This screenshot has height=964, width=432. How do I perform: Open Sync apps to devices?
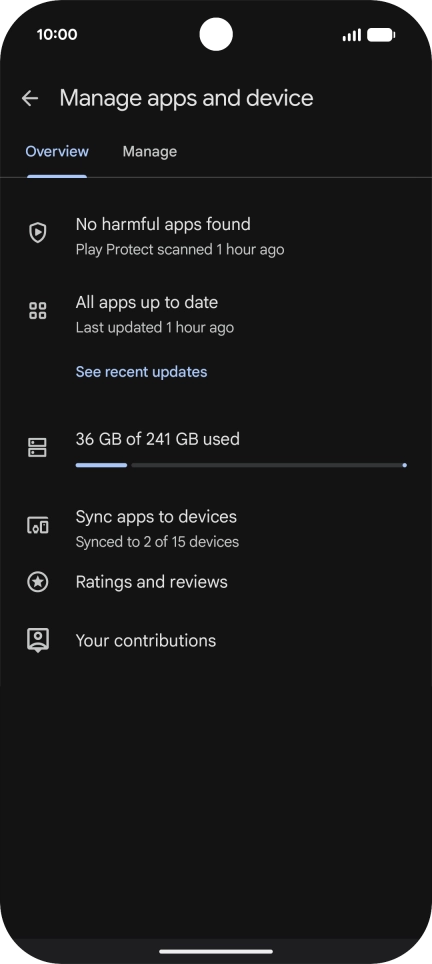(x=216, y=528)
